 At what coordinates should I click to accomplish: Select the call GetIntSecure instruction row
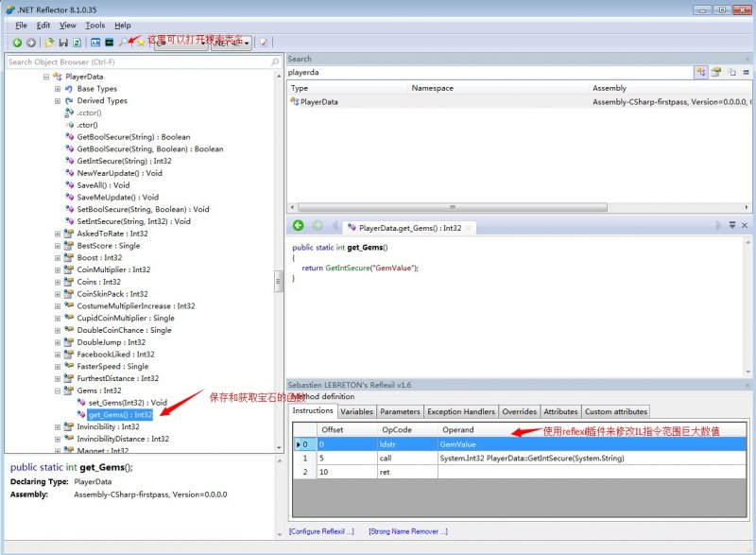(520, 458)
